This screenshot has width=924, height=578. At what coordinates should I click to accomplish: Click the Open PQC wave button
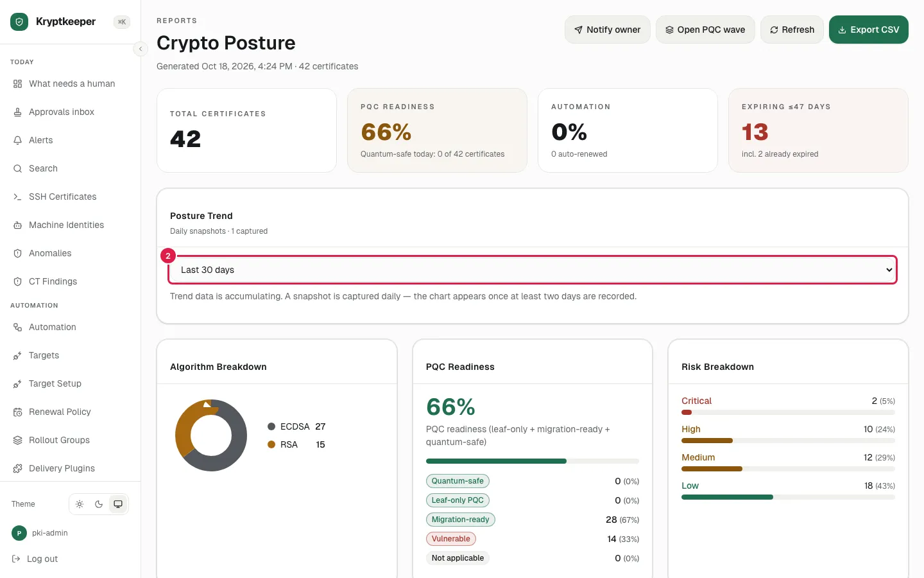click(x=705, y=30)
